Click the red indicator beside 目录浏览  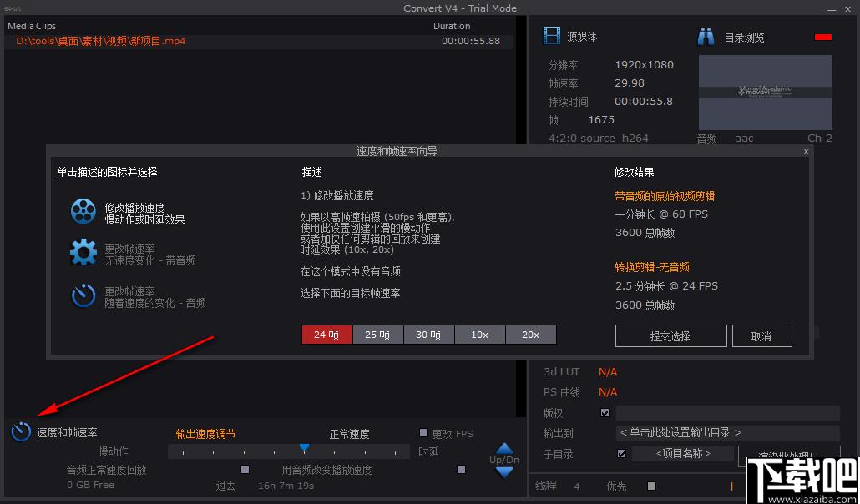[x=823, y=38]
